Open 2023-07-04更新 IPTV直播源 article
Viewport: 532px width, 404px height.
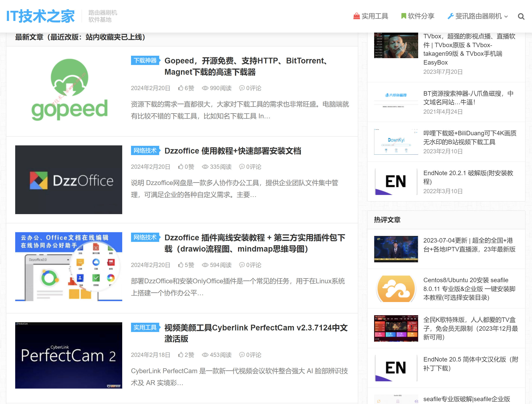pyautogui.click(x=469, y=245)
